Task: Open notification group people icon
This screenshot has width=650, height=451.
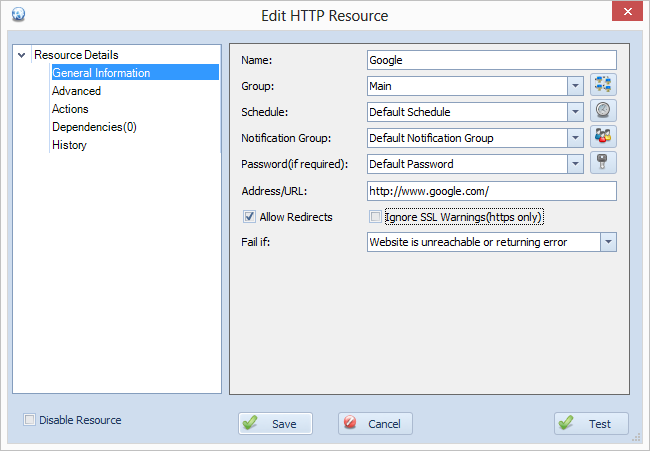Action: 603,136
